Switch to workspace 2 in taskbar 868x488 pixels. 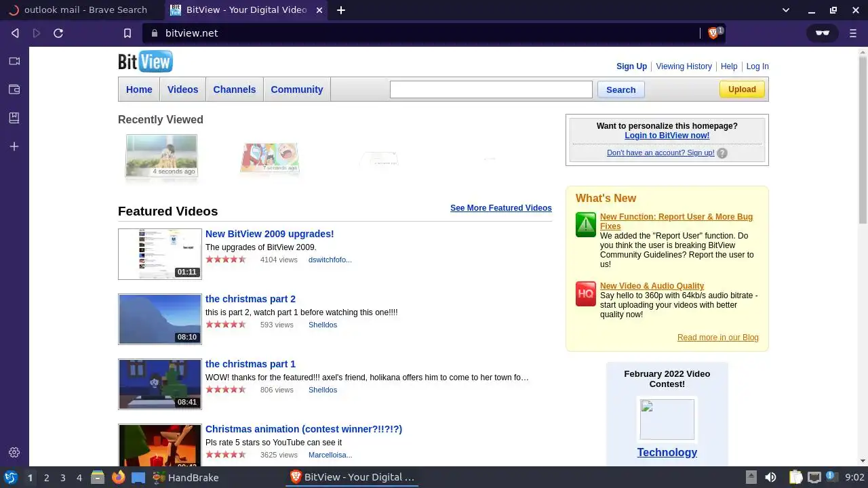[47, 477]
